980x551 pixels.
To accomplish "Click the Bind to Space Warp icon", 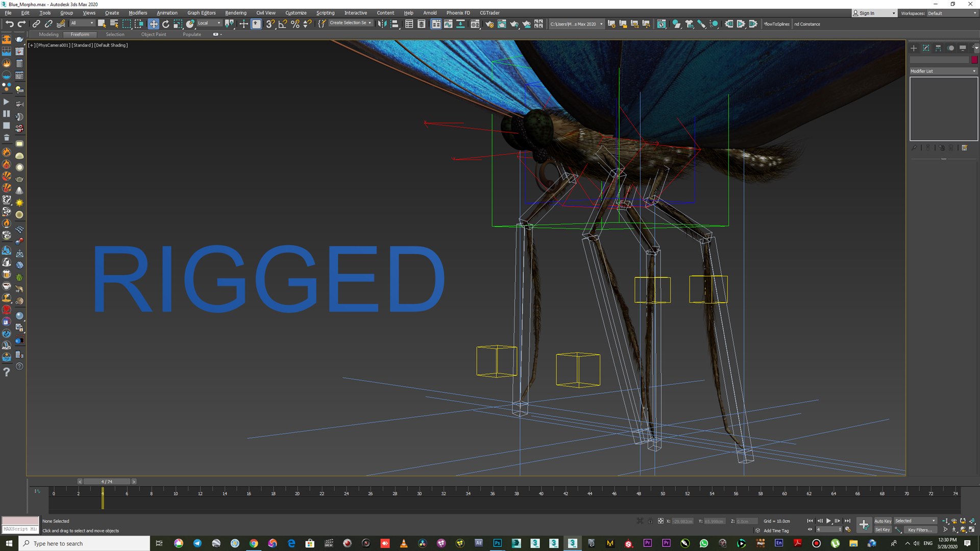I will [x=61, y=24].
